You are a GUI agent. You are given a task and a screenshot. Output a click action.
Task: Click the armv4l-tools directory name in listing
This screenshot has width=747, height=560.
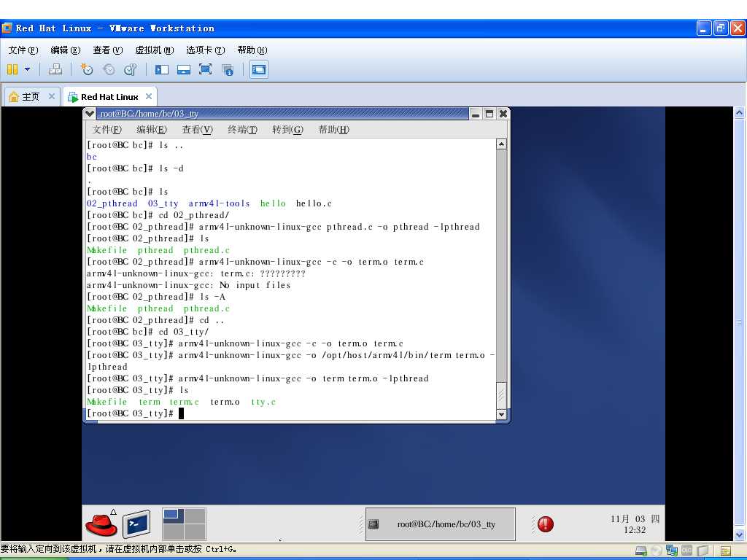pyautogui.click(x=219, y=203)
